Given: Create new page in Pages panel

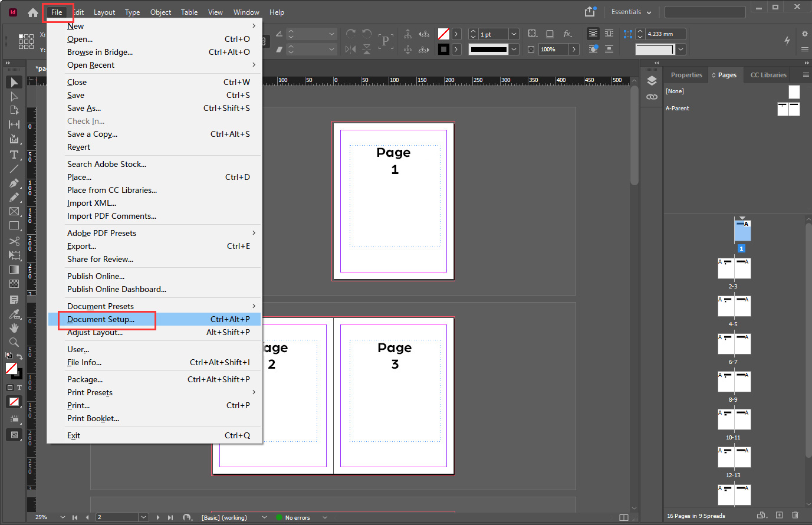Looking at the screenshot, I should tap(779, 516).
